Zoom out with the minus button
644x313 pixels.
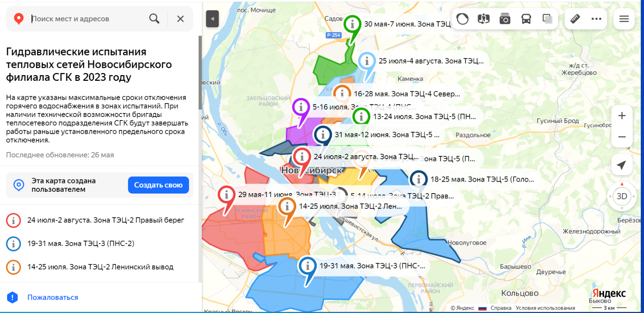622,137
